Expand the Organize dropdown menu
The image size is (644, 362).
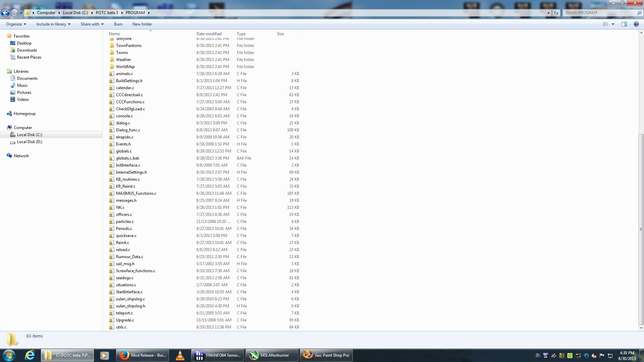pyautogui.click(x=16, y=24)
